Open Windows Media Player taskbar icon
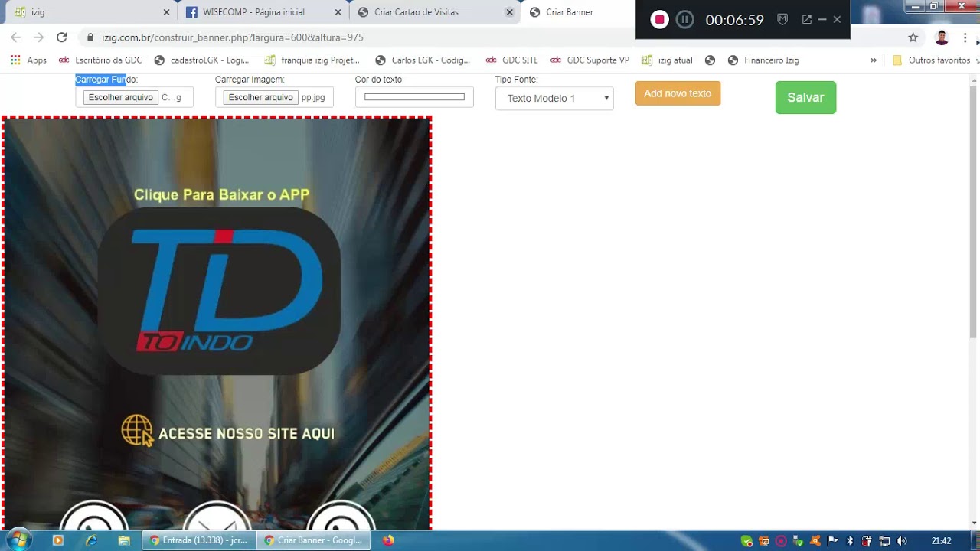Viewport: 980px width, 551px height. (x=57, y=540)
